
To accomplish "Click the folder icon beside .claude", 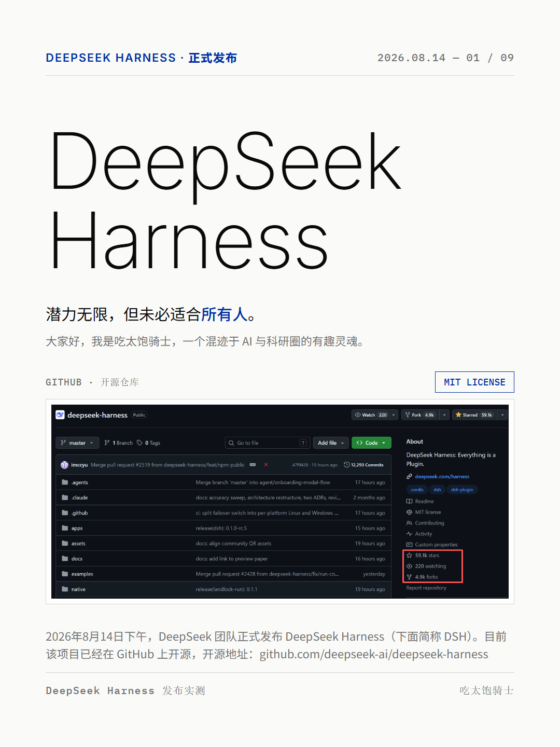I will (x=65, y=497).
